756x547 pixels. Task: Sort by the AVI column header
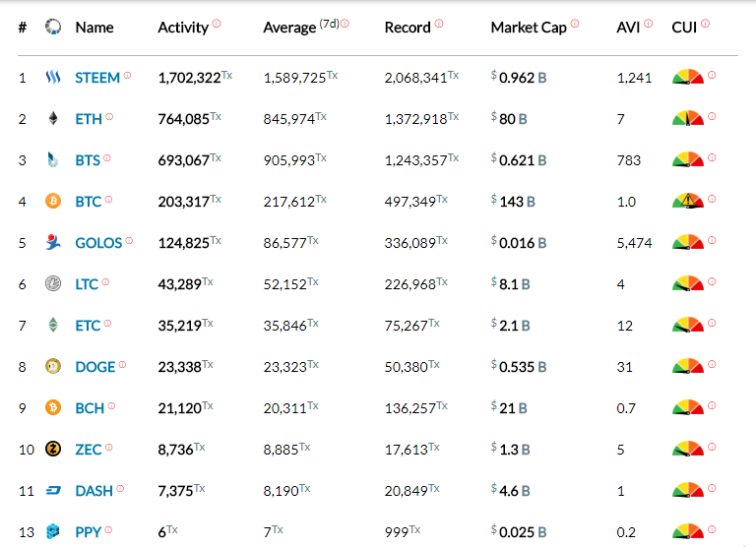(x=628, y=28)
